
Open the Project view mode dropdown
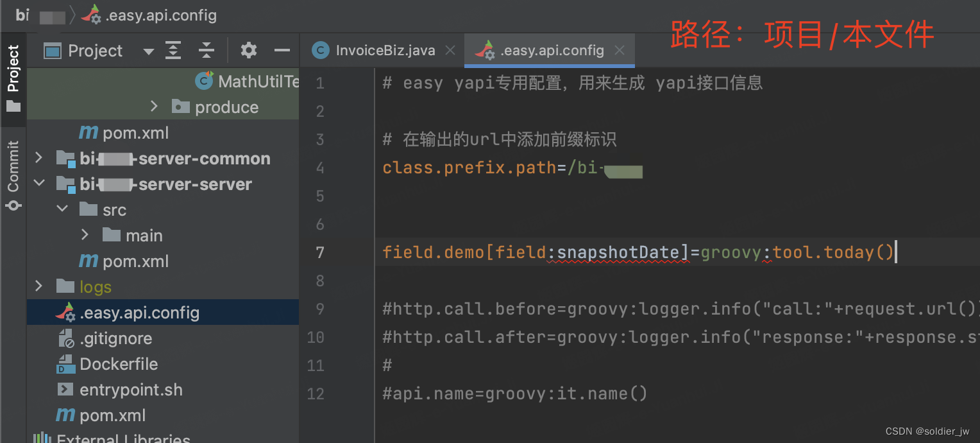148,51
